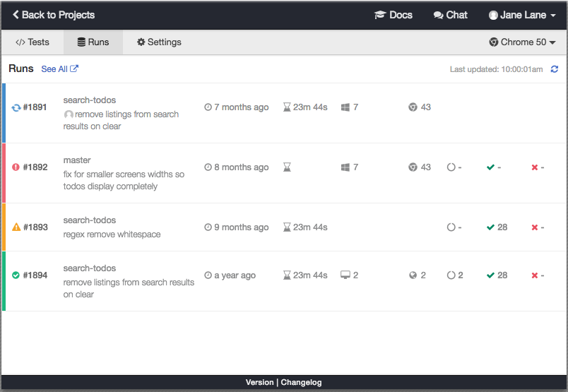Open the See All runs link
Image resolution: width=568 pixels, height=392 pixels.
click(59, 69)
